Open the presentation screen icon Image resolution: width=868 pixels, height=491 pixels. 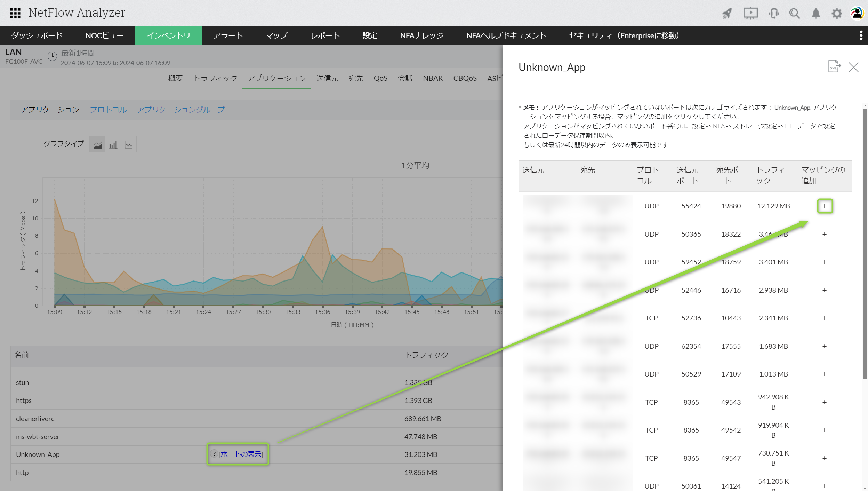[750, 14]
